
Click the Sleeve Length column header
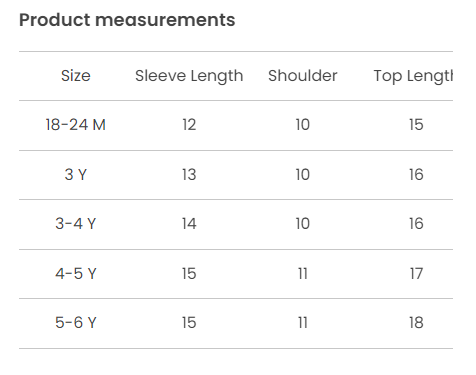coord(189,76)
